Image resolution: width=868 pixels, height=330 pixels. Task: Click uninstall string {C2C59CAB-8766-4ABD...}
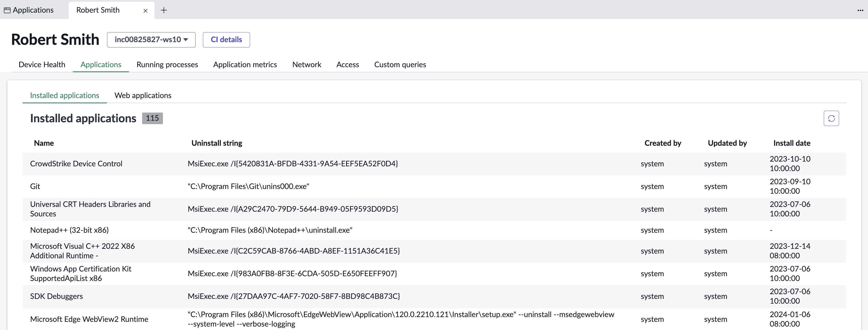(294, 251)
